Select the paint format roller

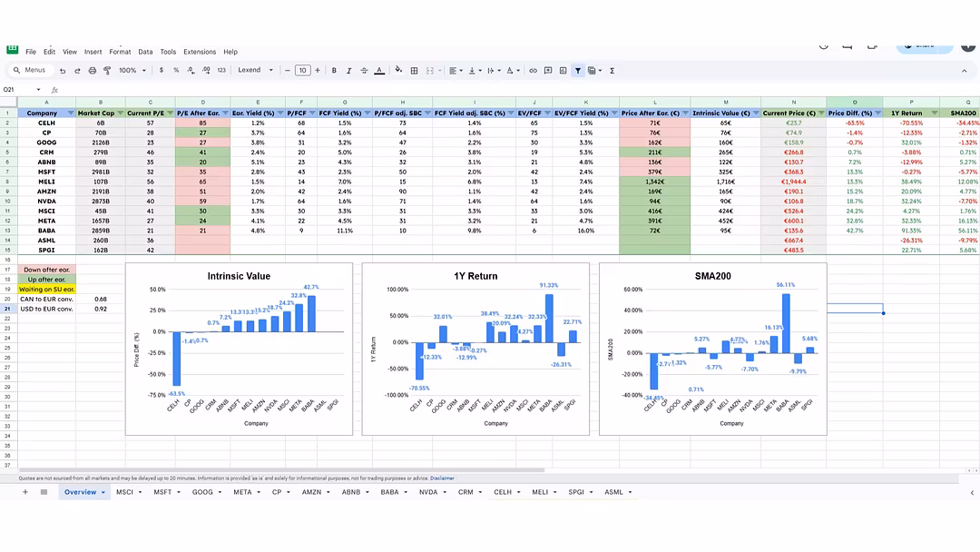106,70
